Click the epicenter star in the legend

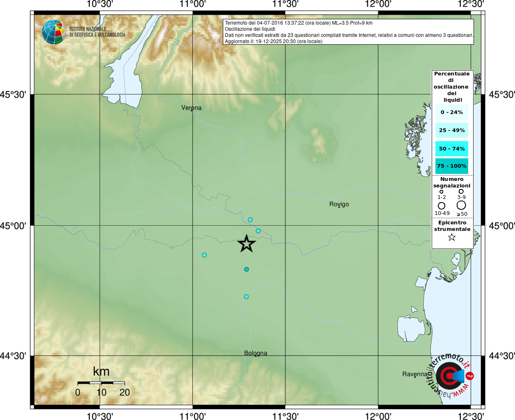coord(452,237)
